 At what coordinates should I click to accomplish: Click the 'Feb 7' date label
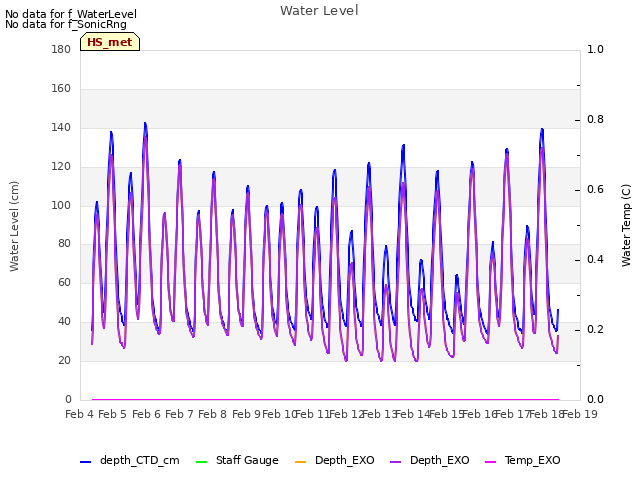[180, 414]
